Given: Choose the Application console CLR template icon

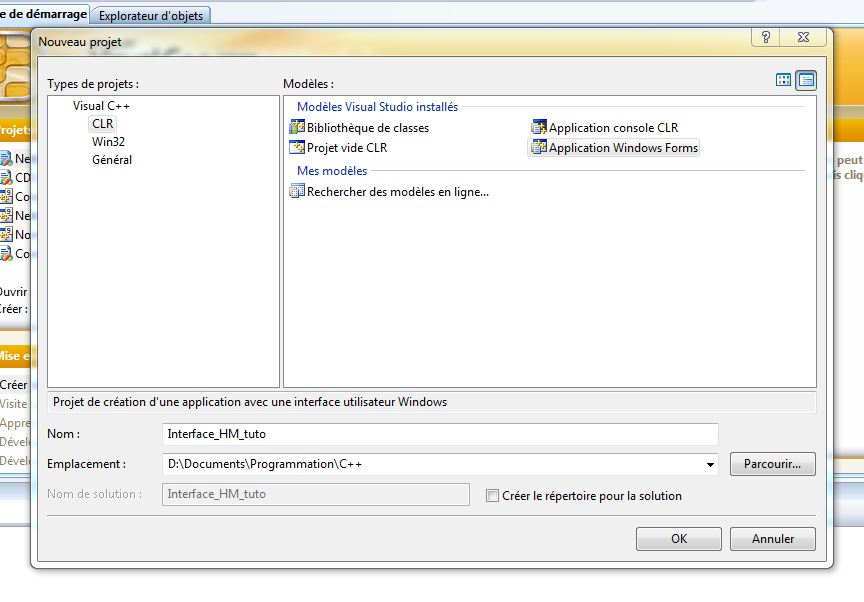Looking at the screenshot, I should [x=539, y=128].
